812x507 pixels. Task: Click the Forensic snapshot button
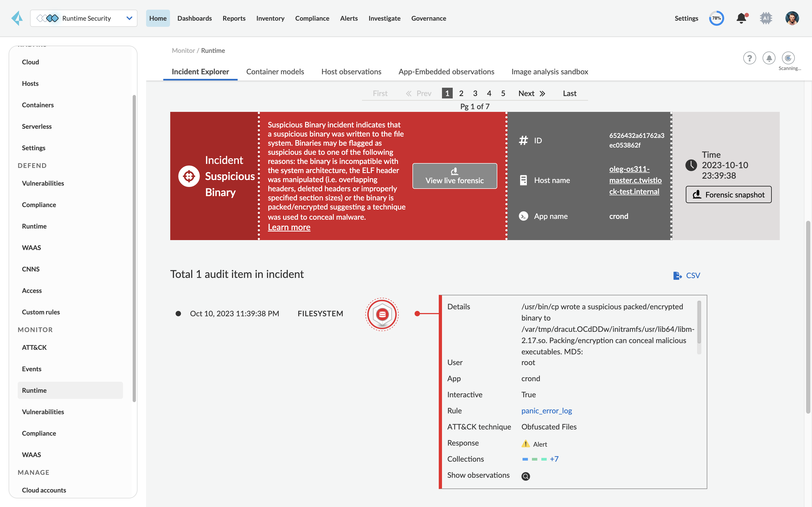[x=728, y=194]
